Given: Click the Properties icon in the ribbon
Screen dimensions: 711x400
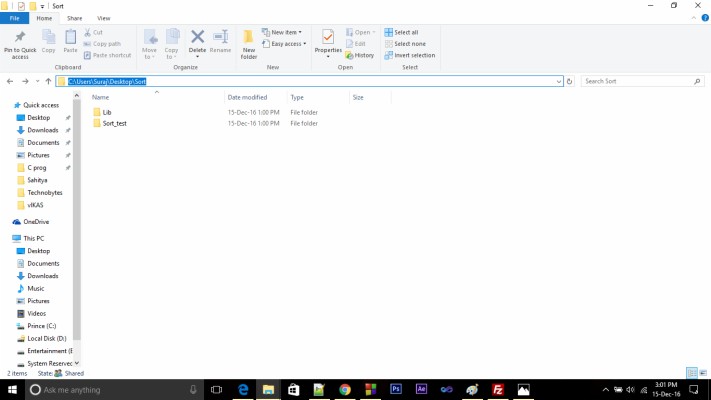Looking at the screenshot, I should [328, 38].
